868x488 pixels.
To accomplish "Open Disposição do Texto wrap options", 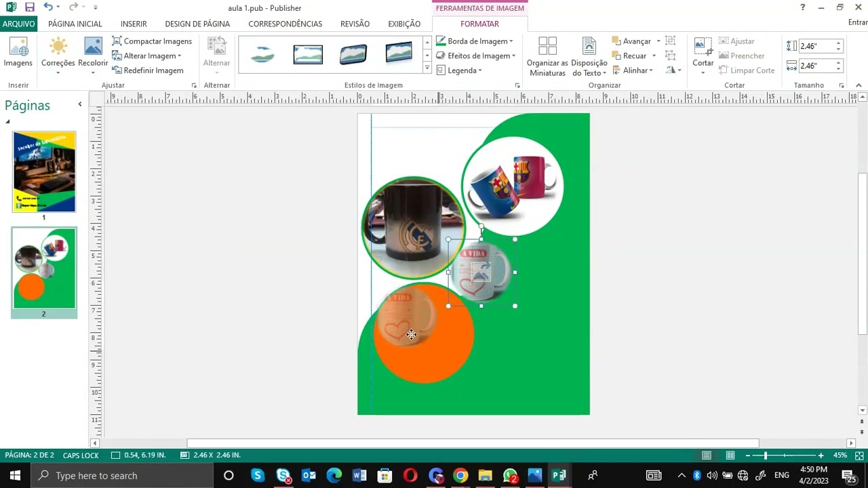I will [589, 56].
